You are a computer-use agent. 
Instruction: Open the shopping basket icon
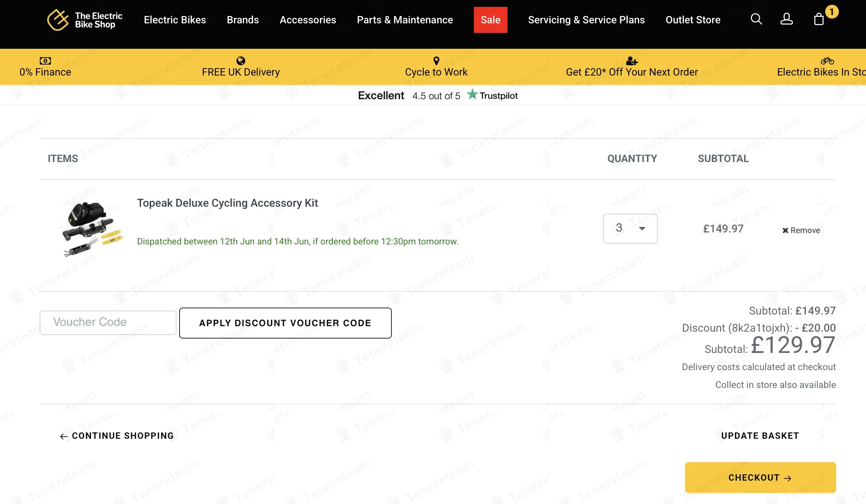(x=819, y=19)
